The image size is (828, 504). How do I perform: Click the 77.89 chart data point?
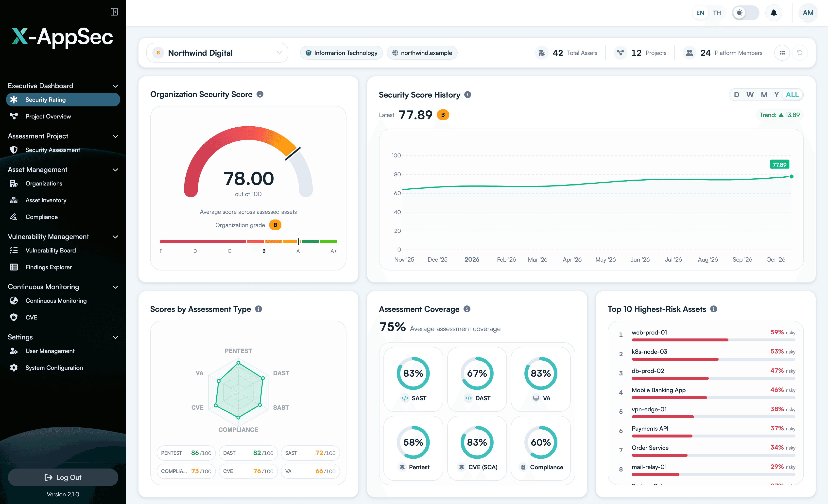click(791, 176)
